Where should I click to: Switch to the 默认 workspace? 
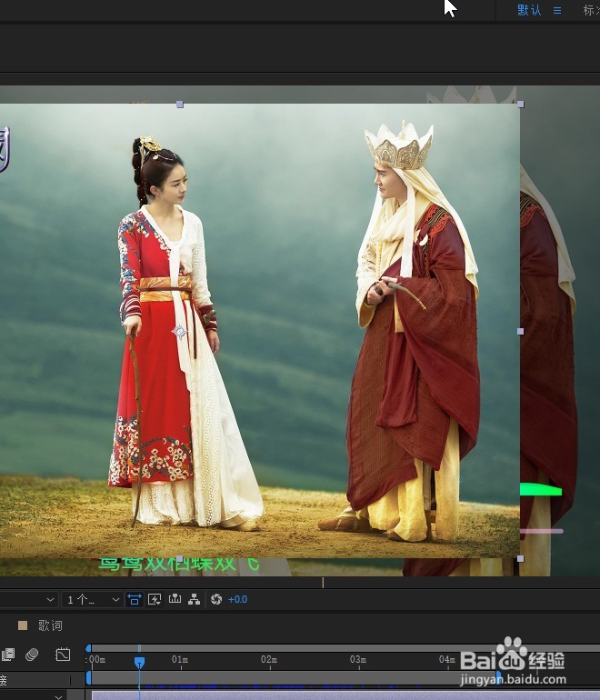click(529, 10)
